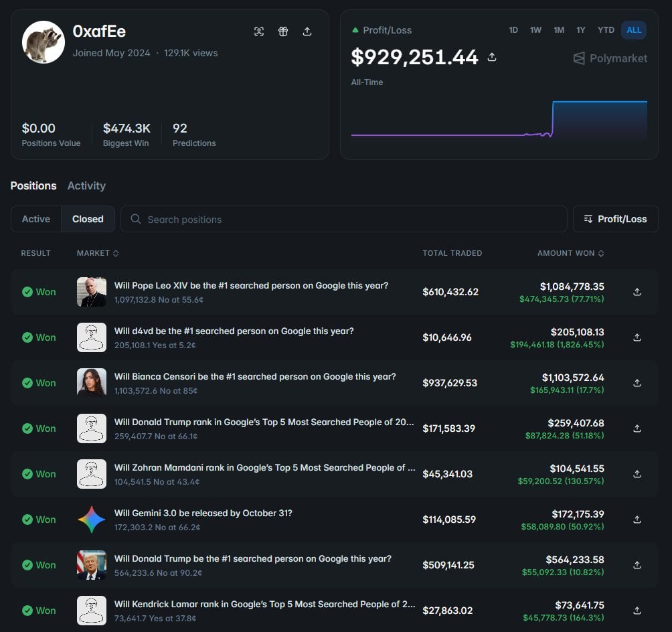Screen dimensions: 672x632
Task: Click the scan profile icon beside 0xafEe
Action: 259,31
